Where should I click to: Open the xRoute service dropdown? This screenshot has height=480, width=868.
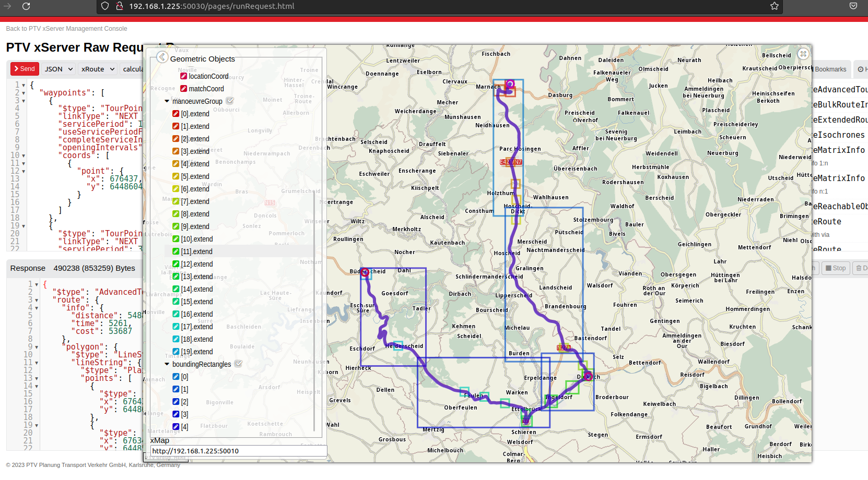pyautogui.click(x=97, y=69)
